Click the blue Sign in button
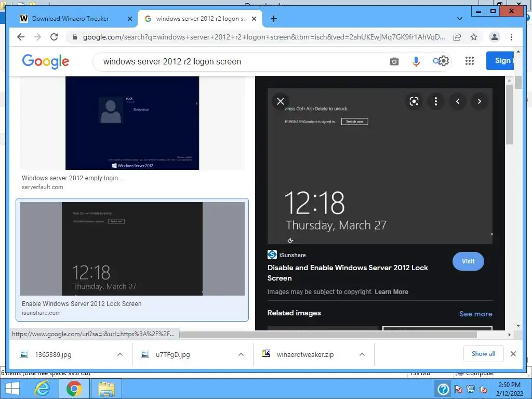The height and width of the screenshot is (399, 532). click(500, 61)
